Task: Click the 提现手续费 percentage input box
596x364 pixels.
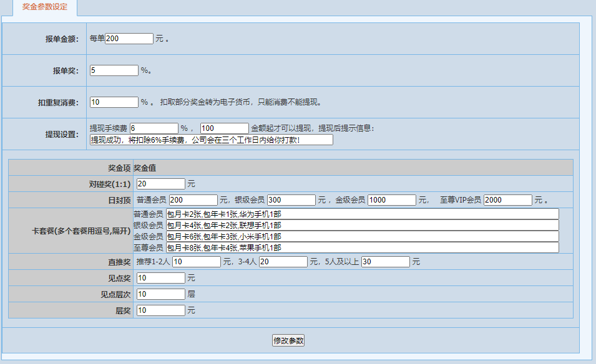Action: click(154, 128)
